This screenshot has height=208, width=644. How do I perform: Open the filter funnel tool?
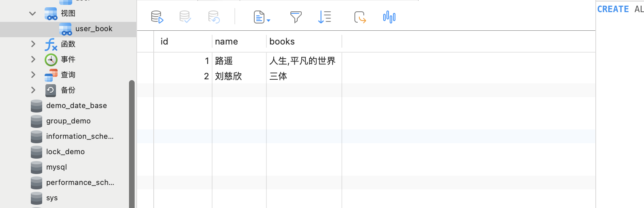296,17
